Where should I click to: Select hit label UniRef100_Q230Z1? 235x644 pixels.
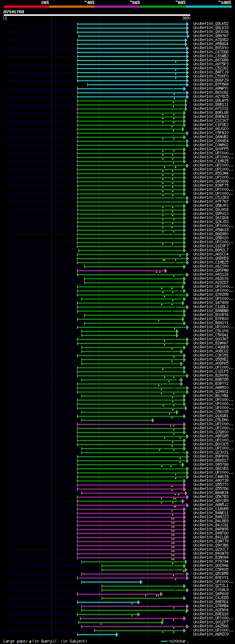(211, 452)
